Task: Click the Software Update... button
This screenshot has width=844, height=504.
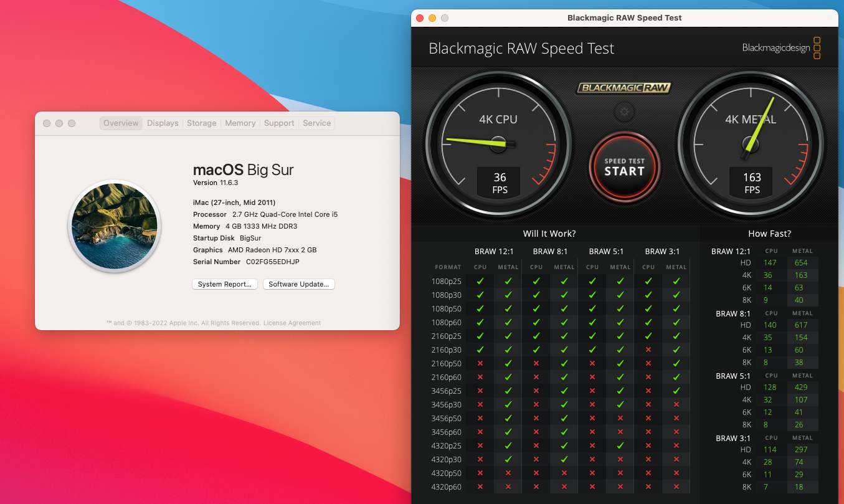Action: pyautogui.click(x=299, y=284)
